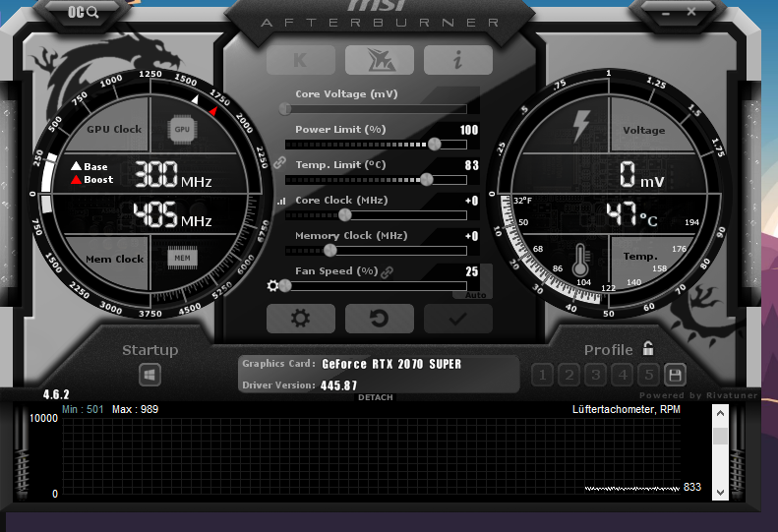The width and height of the screenshot is (778, 532).
Task: Click the Core Voltage slider handle
Action: click(285, 109)
